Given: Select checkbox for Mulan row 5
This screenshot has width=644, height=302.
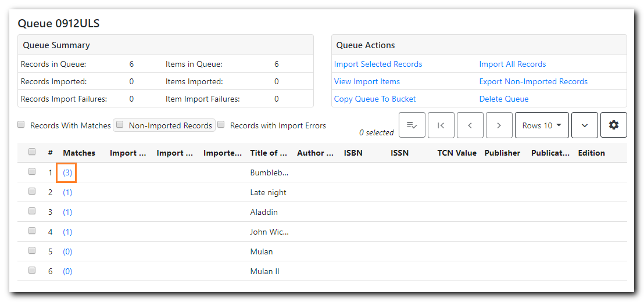Looking at the screenshot, I should pos(32,251).
